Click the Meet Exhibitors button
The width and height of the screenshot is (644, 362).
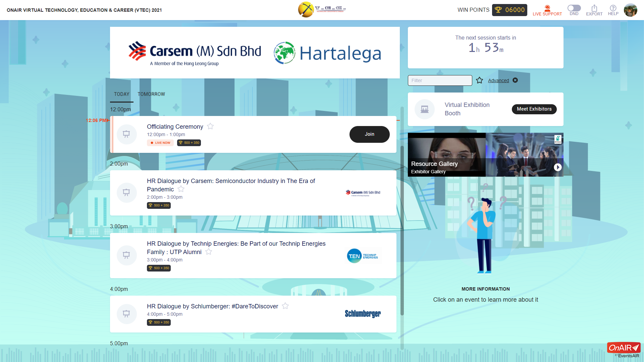pyautogui.click(x=534, y=109)
